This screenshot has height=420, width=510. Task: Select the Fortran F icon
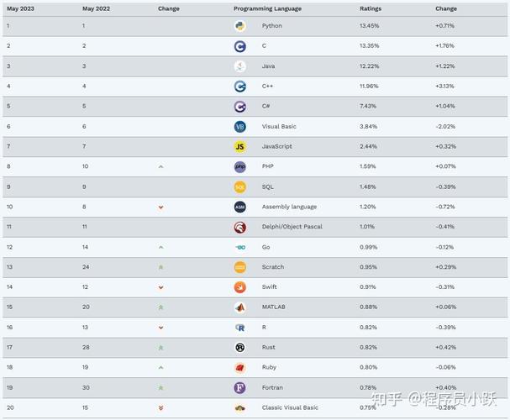[x=240, y=388]
